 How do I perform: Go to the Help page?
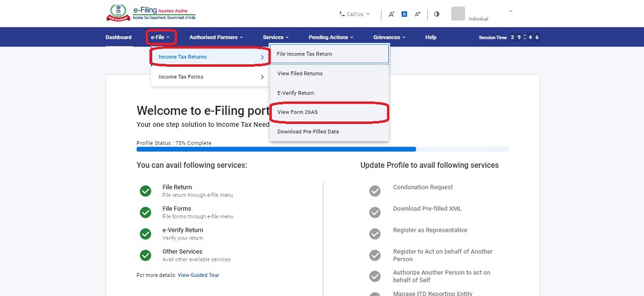point(431,38)
